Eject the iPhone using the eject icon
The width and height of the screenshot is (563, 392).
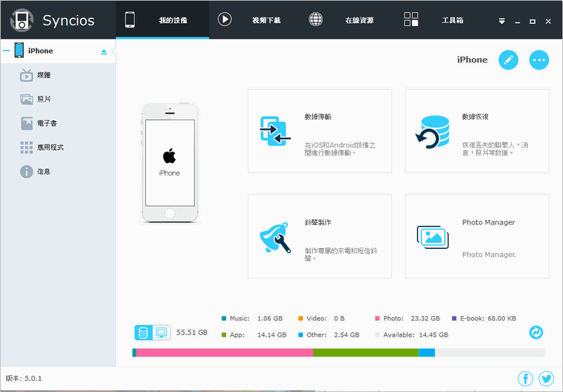pos(104,52)
